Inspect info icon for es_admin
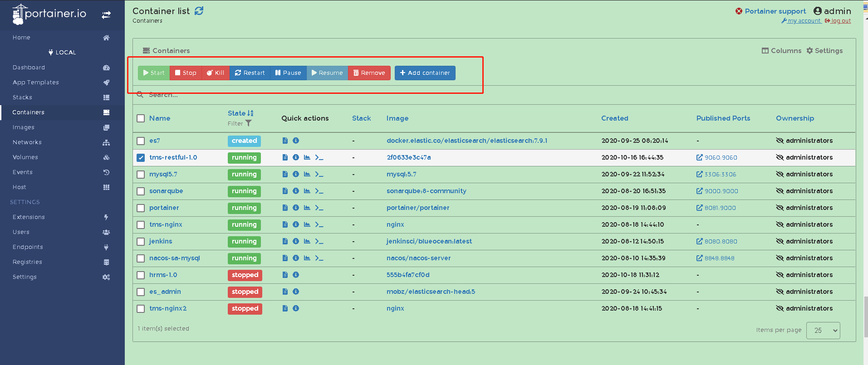 (296, 292)
